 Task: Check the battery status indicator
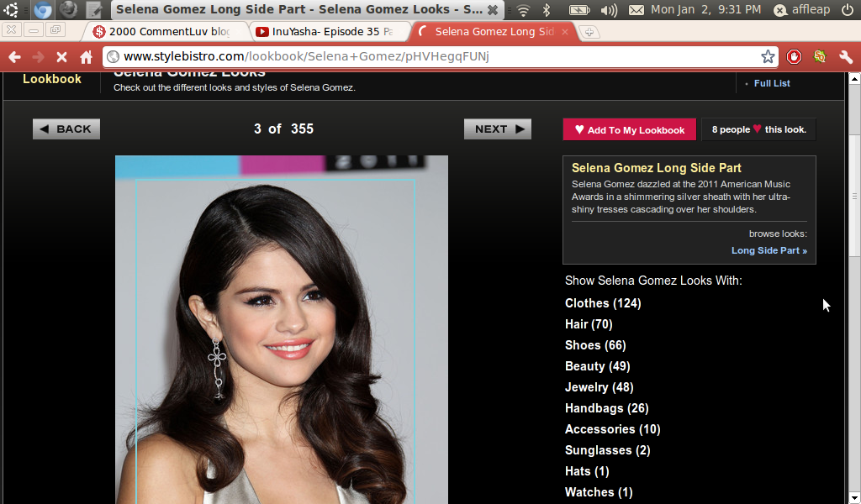coord(578,10)
